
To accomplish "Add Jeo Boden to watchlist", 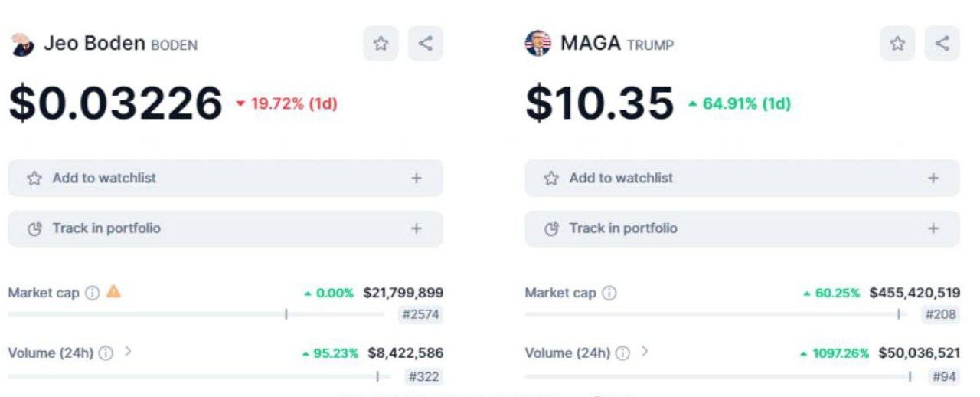I will tap(225, 178).
